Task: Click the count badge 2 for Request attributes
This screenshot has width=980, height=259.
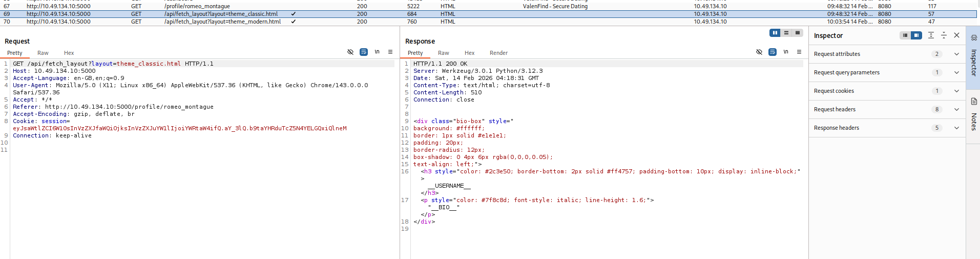Action: pos(937,54)
